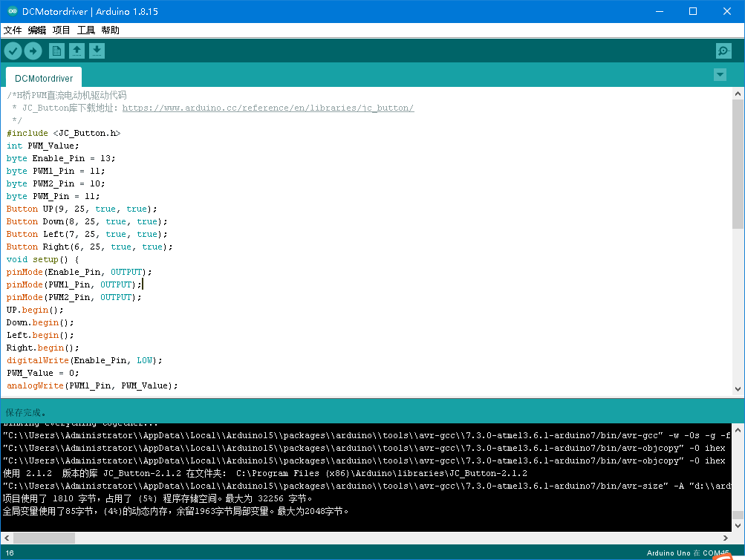This screenshot has width=745, height=560.
Task: Click the 'byte Enable_Pin = 13;' line
Action: point(61,158)
